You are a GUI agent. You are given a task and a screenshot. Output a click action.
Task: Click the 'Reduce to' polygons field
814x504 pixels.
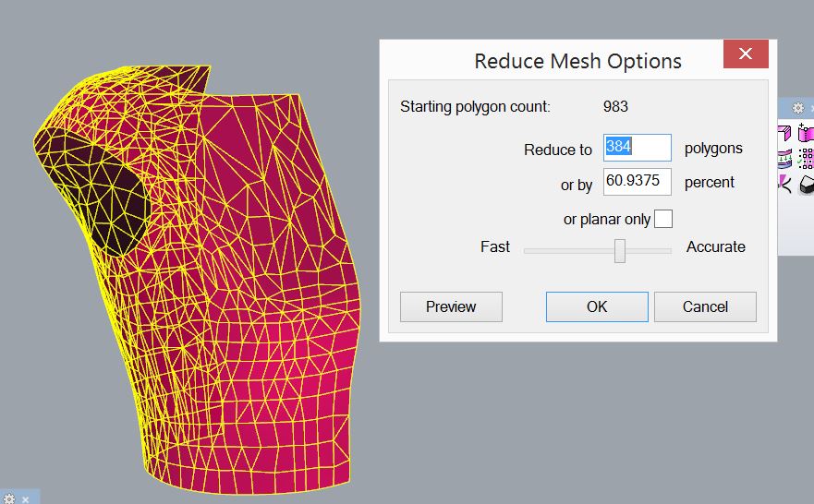coord(638,148)
